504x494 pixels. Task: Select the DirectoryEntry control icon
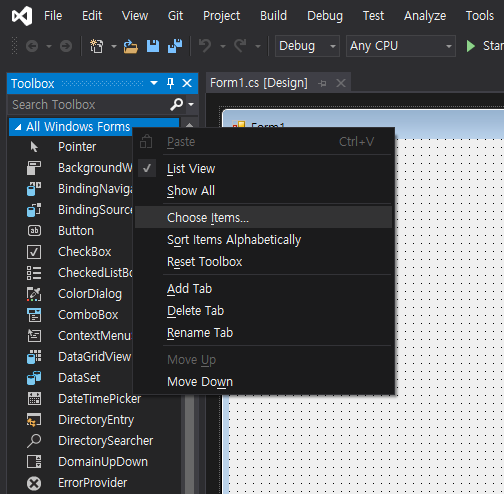[34, 420]
